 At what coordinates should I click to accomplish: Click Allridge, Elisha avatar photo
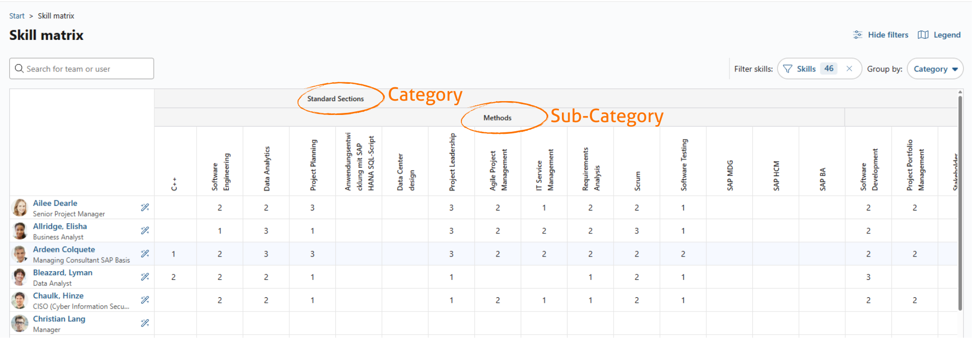tap(20, 230)
